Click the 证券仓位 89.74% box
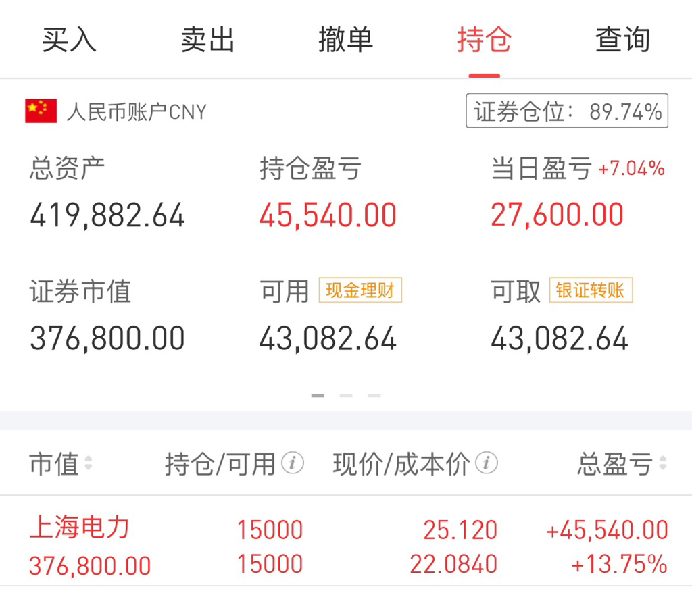 (567, 111)
